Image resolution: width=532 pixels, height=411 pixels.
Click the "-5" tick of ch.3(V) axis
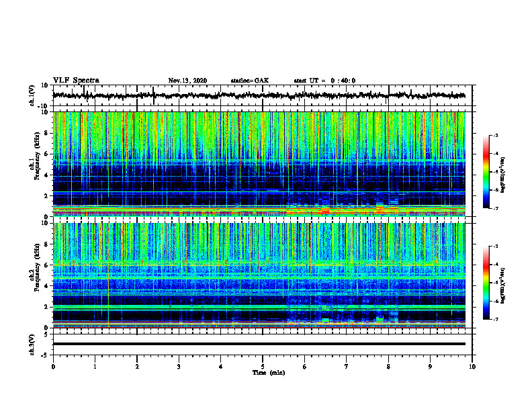[45, 355]
